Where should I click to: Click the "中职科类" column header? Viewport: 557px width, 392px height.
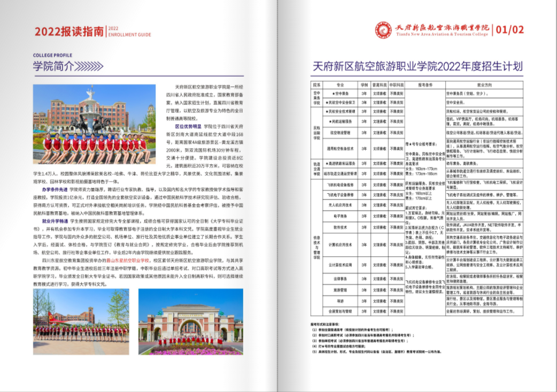(397, 85)
